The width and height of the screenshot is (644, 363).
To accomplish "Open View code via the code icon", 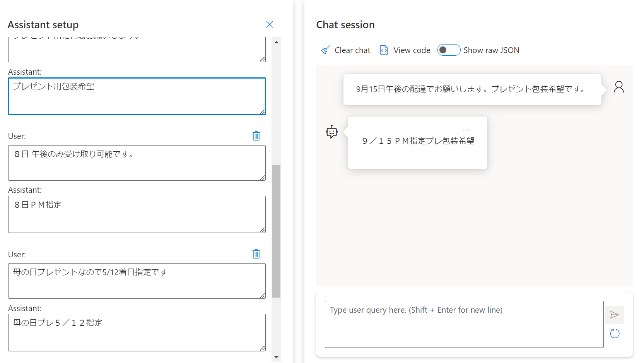I will coord(384,50).
